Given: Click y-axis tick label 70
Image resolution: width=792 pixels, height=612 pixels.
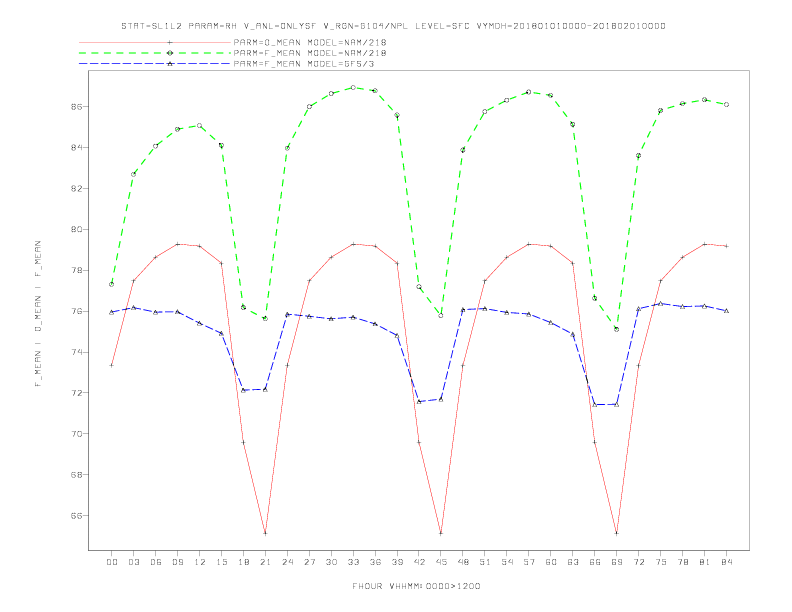Looking at the screenshot, I should [76, 434].
